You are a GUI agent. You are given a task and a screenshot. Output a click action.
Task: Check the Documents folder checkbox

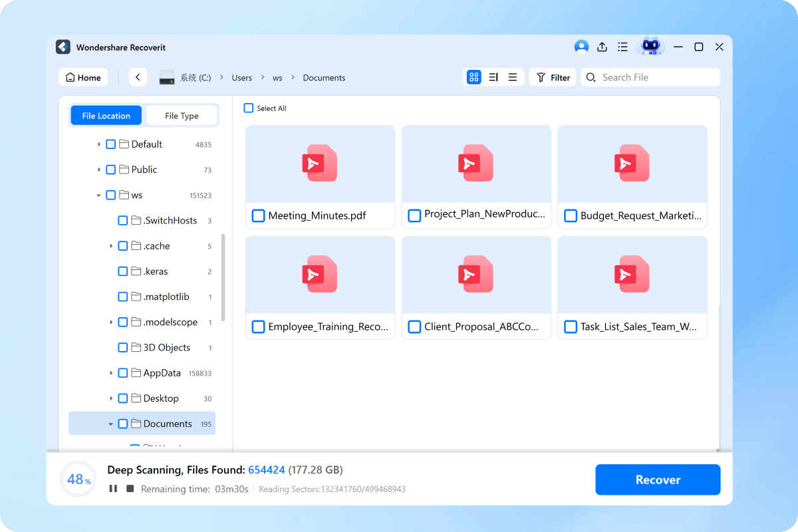pyautogui.click(x=123, y=424)
